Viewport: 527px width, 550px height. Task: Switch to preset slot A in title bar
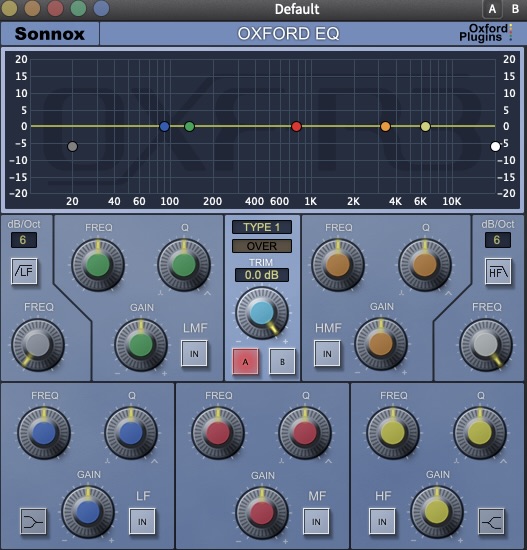pos(492,9)
